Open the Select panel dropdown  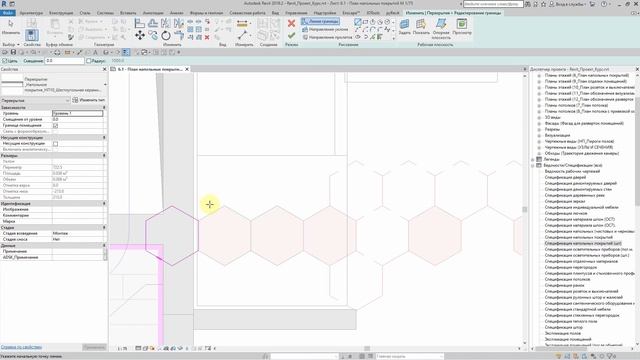[x=11, y=44]
